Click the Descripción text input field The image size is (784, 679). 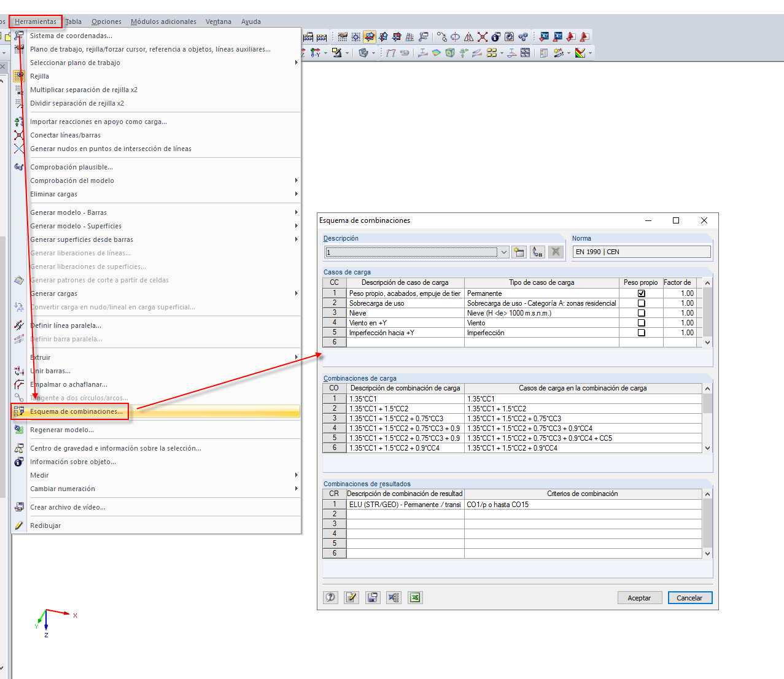coord(411,252)
